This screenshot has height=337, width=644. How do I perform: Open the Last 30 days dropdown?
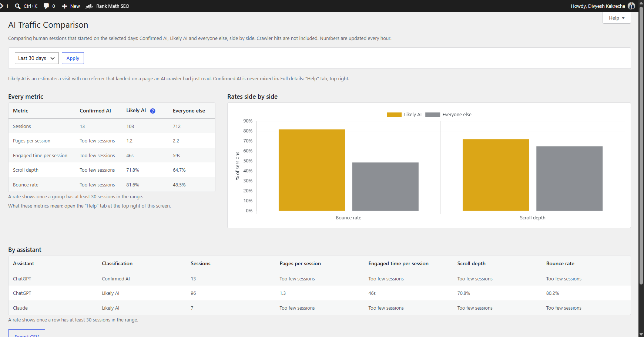pyautogui.click(x=37, y=58)
